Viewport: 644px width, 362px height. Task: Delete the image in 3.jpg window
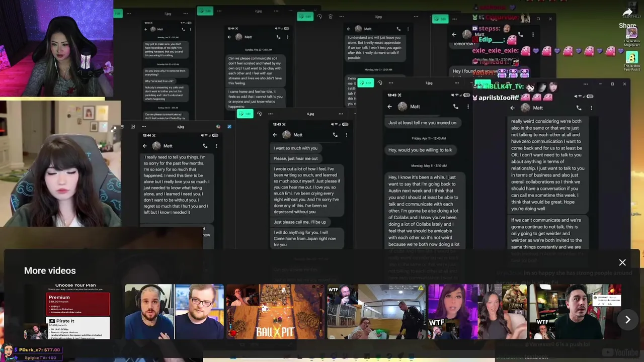330,17
